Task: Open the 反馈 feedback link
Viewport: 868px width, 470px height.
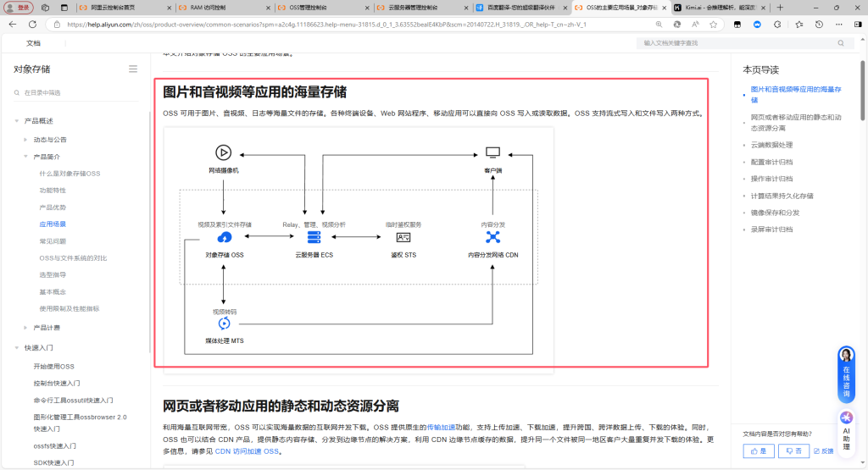Action: 822,451
